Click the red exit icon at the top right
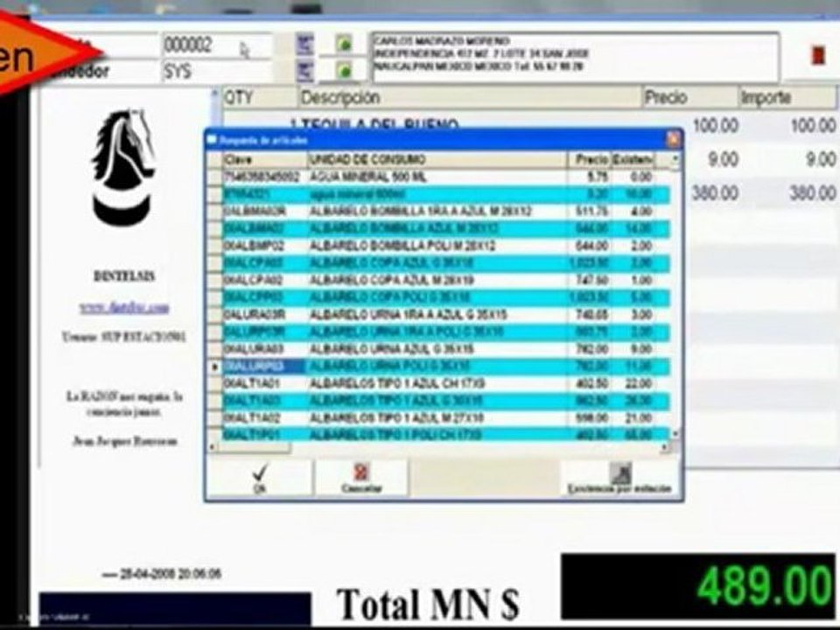 coord(818,55)
